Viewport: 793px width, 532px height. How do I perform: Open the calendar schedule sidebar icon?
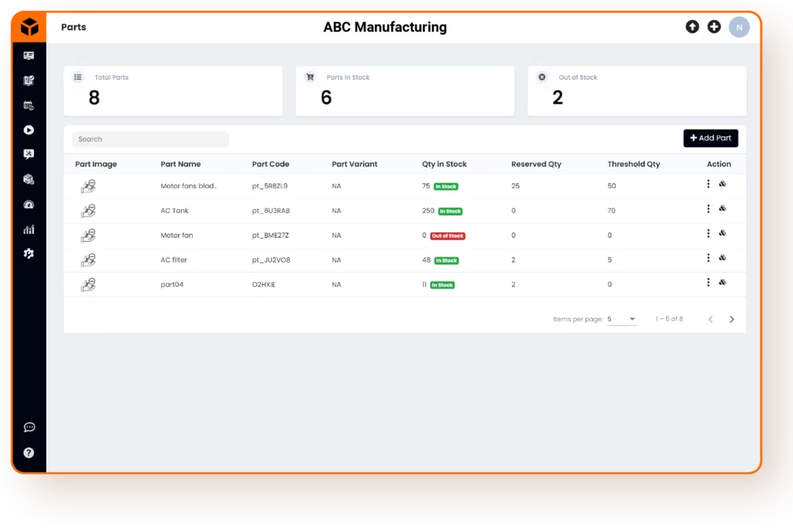[29, 105]
